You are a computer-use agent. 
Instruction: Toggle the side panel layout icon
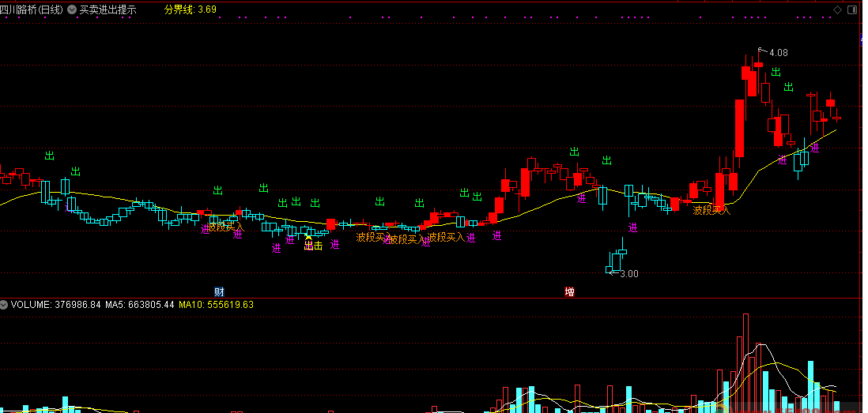[x=852, y=10]
